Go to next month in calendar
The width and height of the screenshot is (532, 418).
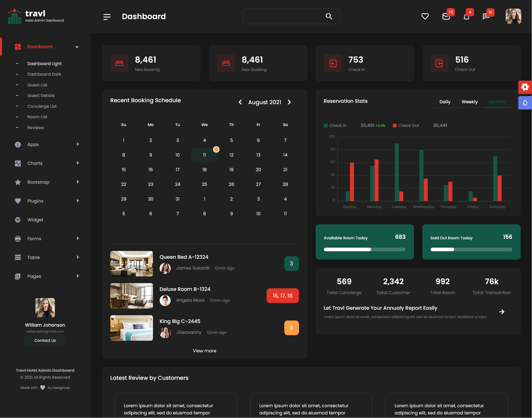pos(289,102)
